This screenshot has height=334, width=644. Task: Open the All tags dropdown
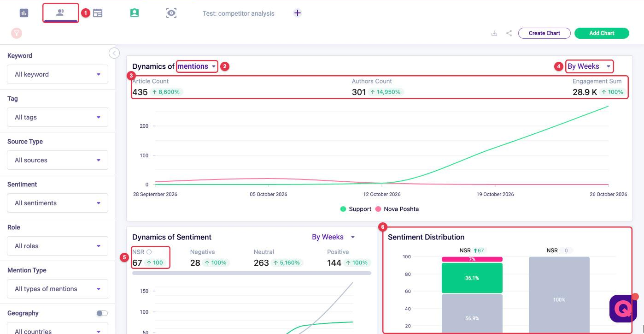coord(58,117)
